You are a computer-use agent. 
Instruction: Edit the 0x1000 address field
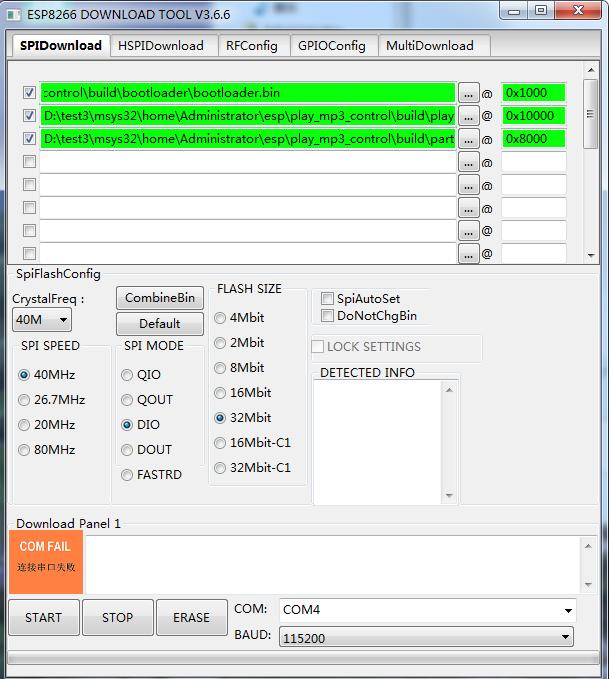pyautogui.click(x=534, y=93)
